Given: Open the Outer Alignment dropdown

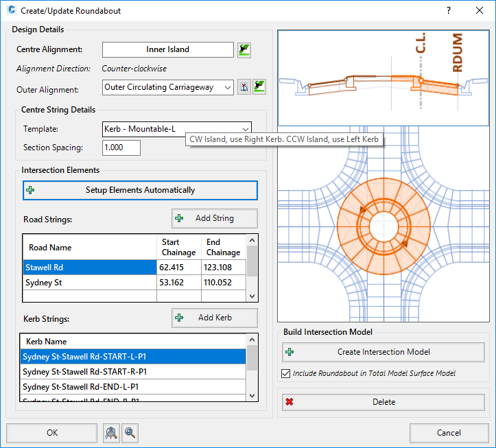Looking at the screenshot, I should 227,87.
